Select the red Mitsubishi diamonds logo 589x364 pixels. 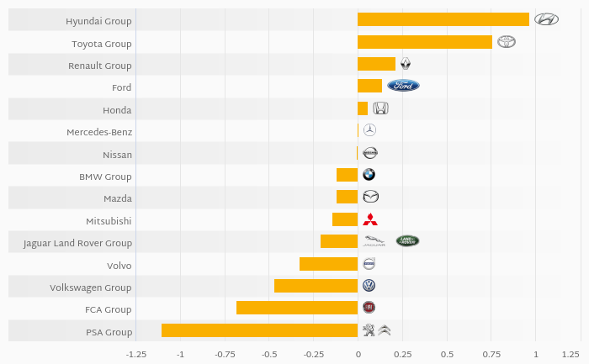click(370, 219)
